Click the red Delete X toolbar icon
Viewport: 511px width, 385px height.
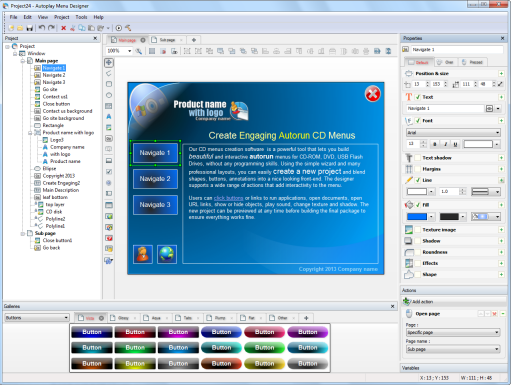63,28
